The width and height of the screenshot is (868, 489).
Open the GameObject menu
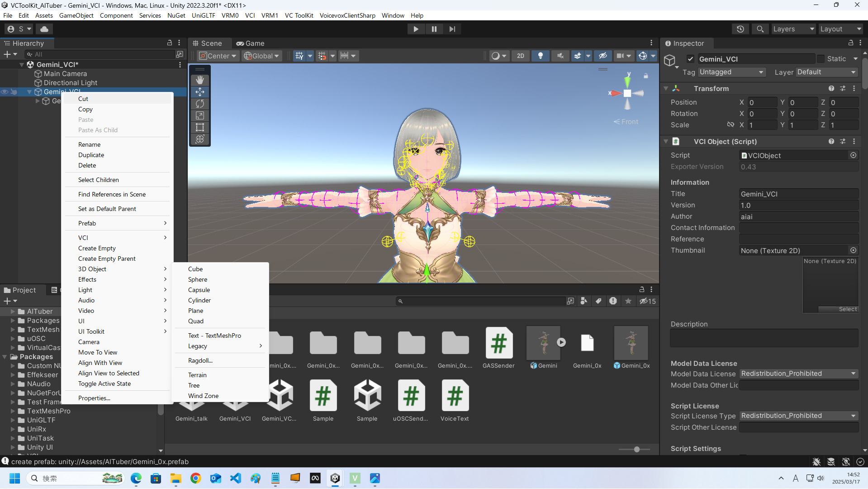click(76, 15)
